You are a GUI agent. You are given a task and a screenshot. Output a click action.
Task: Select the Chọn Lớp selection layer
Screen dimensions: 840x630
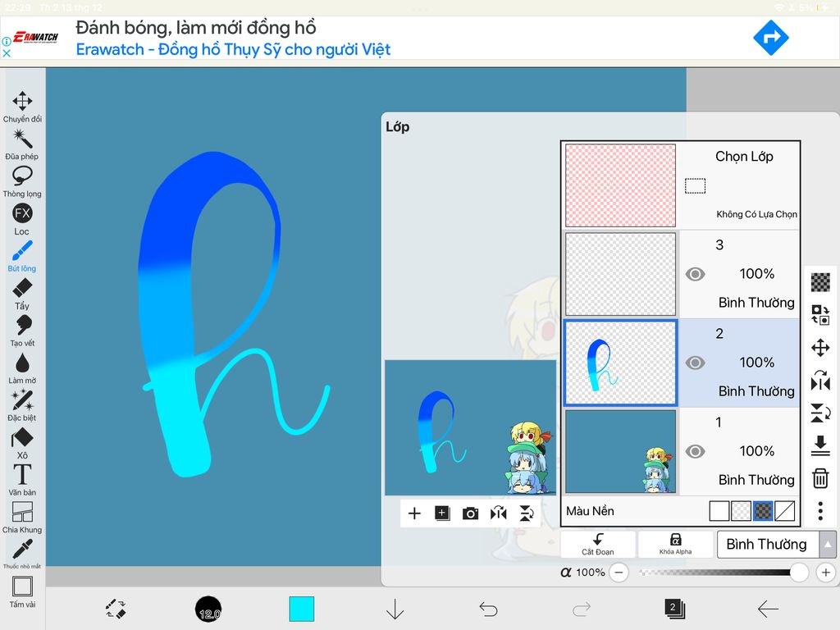coord(681,185)
